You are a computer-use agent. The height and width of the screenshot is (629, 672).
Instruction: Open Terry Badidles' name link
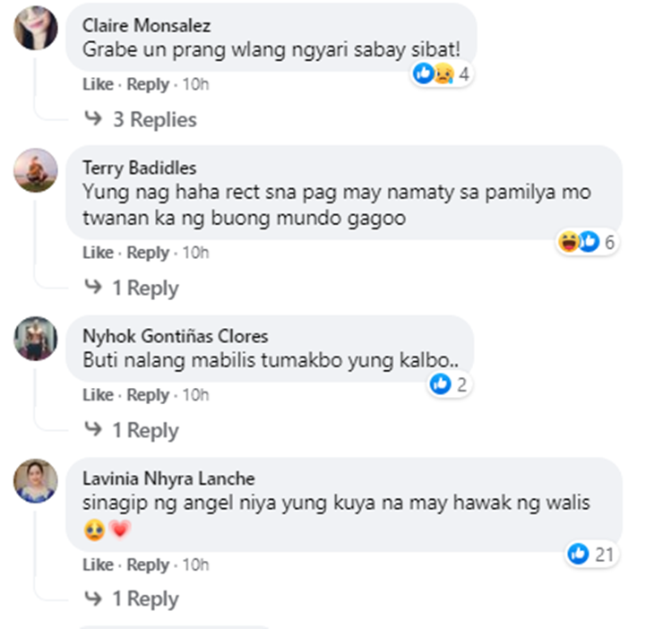[139, 168]
